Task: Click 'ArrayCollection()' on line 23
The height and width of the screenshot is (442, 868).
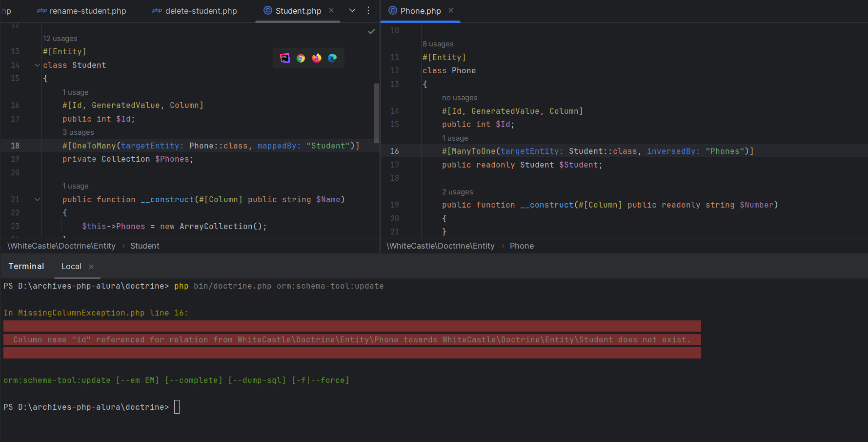Action: tap(221, 227)
